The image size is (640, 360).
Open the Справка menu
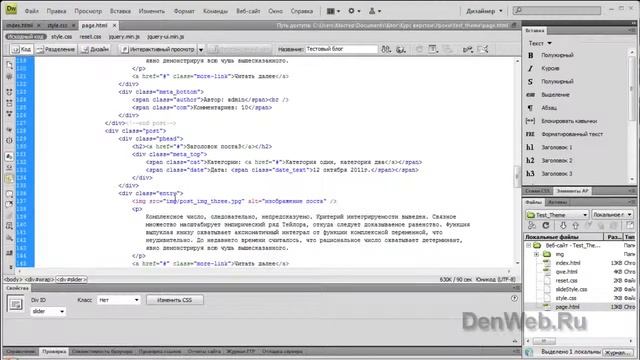(x=302, y=11)
